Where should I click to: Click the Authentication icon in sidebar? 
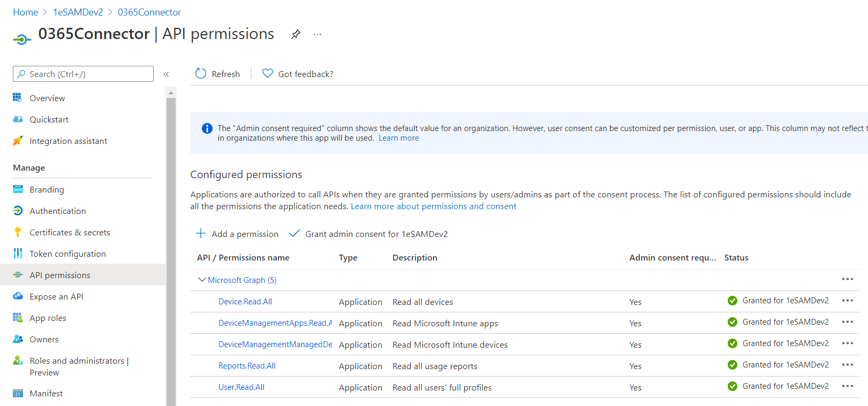pyautogui.click(x=18, y=211)
